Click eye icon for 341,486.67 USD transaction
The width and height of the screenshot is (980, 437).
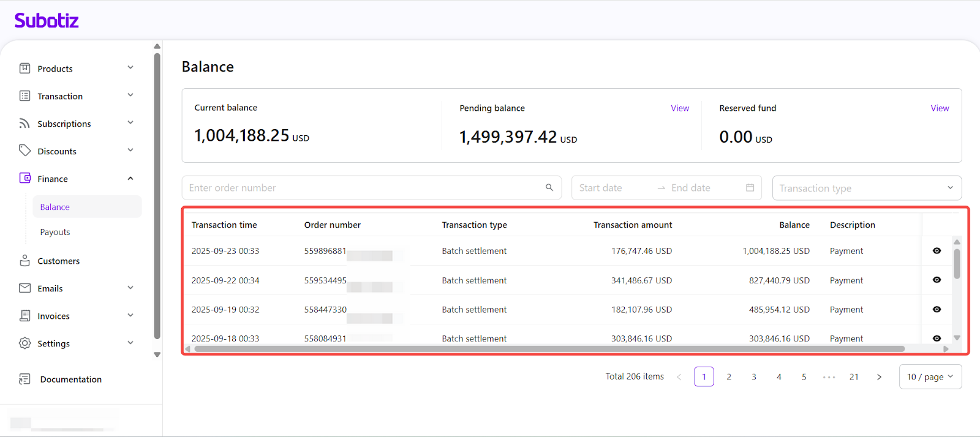(x=937, y=280)
